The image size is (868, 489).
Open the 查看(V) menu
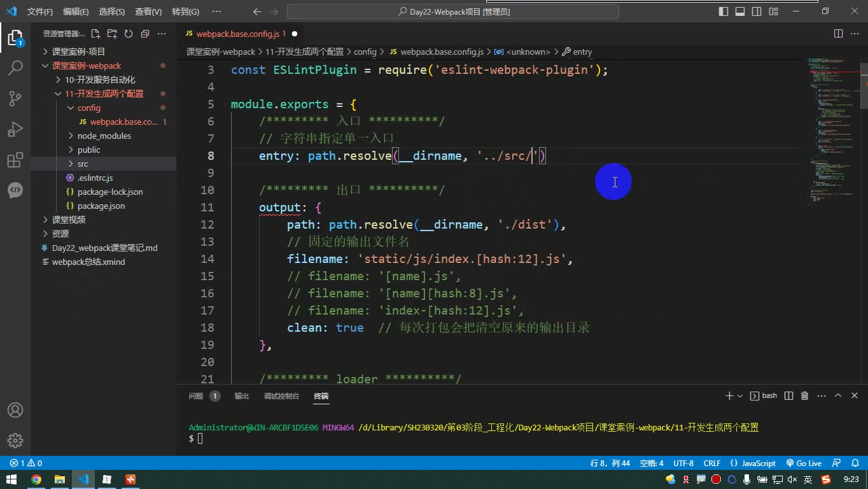coord(148,11)
